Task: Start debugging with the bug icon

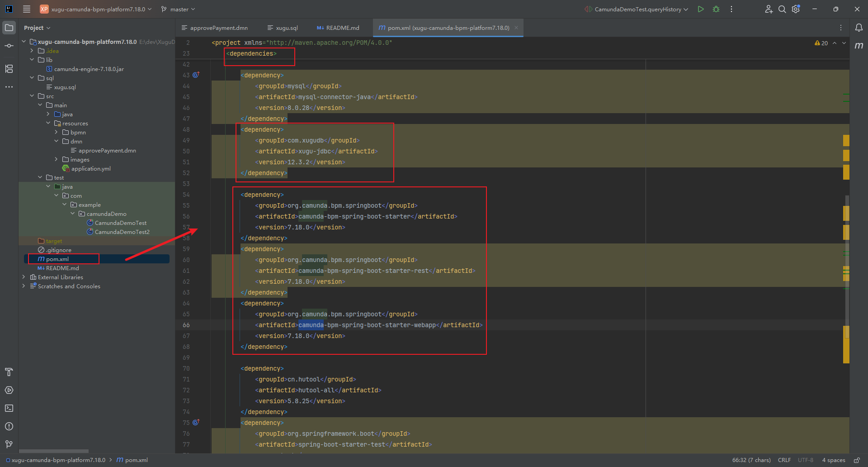Action: click(x=716, y=9)
